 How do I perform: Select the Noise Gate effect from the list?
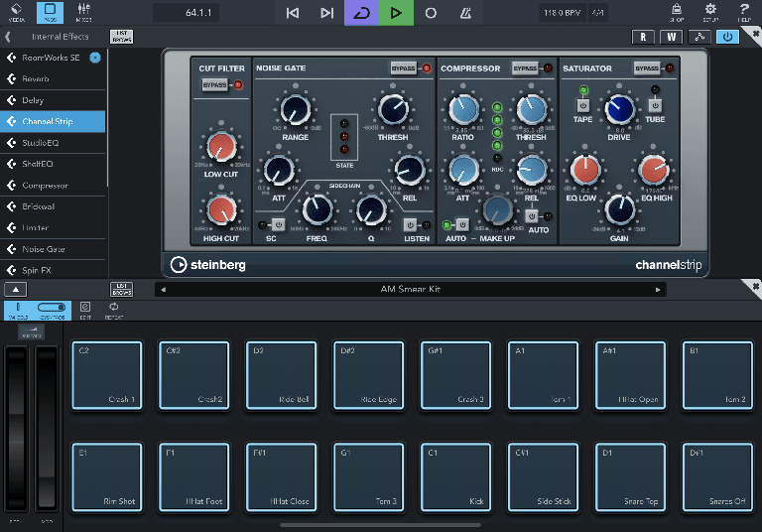[44, 249]
